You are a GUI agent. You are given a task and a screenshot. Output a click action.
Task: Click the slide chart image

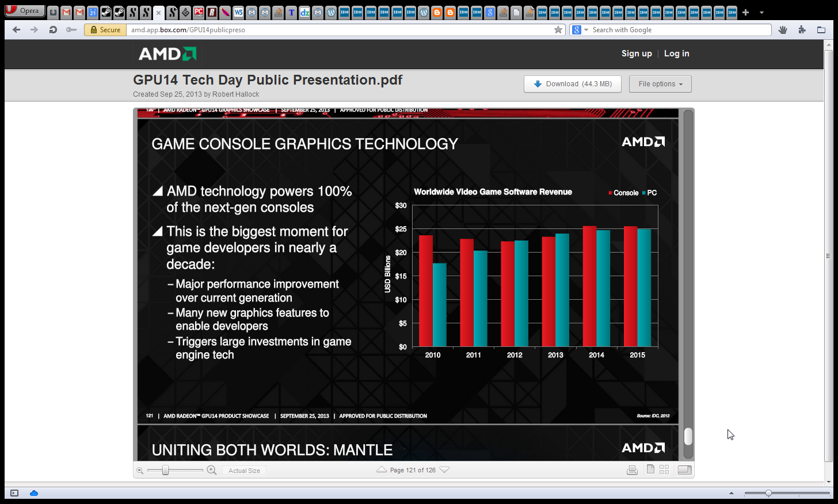522,274
